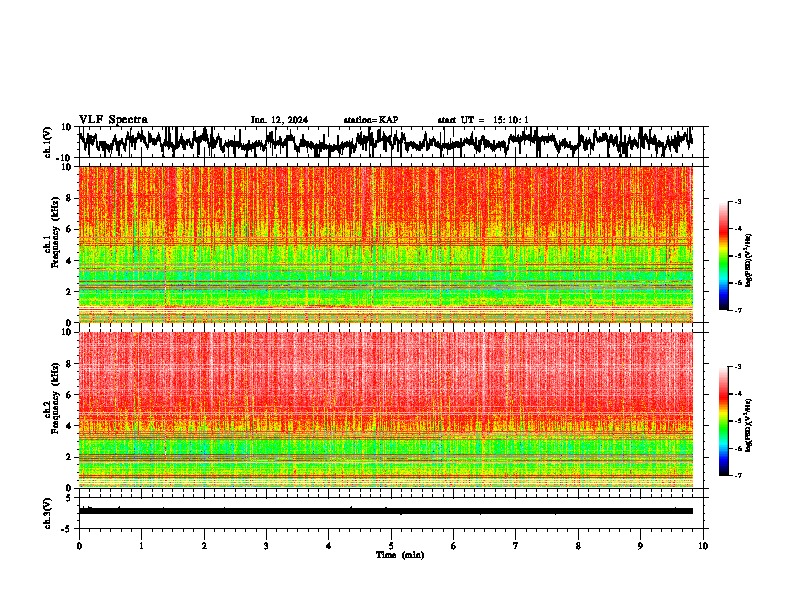Click the -4 label on ch.1 colorbar
This screenshot has height=612, width=792.
pos(737,229)
